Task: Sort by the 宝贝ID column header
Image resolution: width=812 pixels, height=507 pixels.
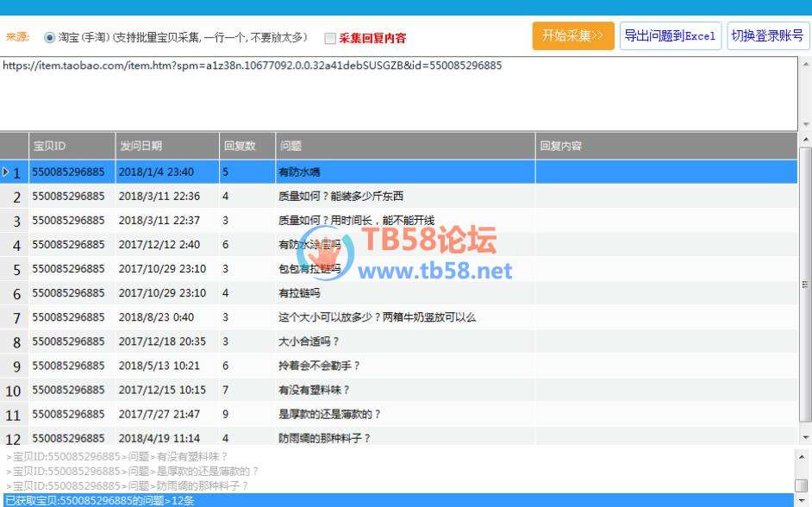Action: [72, 146]
